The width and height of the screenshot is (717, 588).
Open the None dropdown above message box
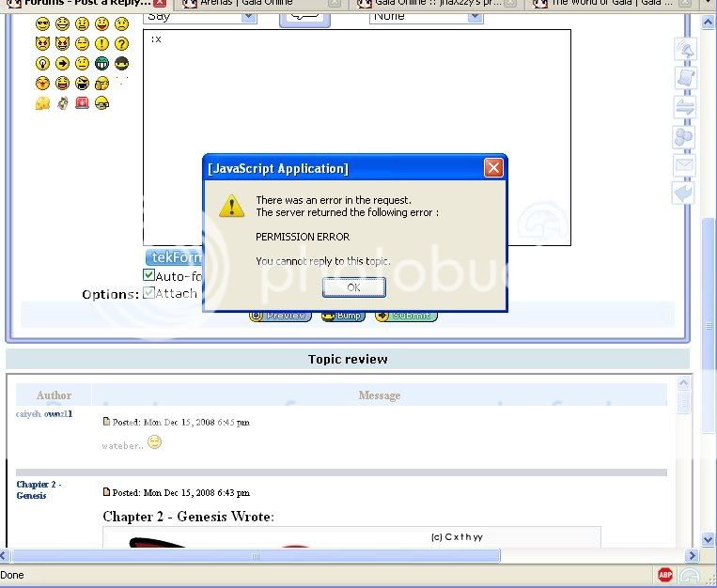(426, 16)
